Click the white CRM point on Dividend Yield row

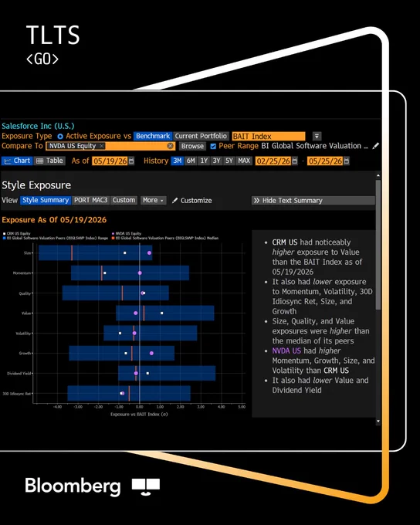147,373
